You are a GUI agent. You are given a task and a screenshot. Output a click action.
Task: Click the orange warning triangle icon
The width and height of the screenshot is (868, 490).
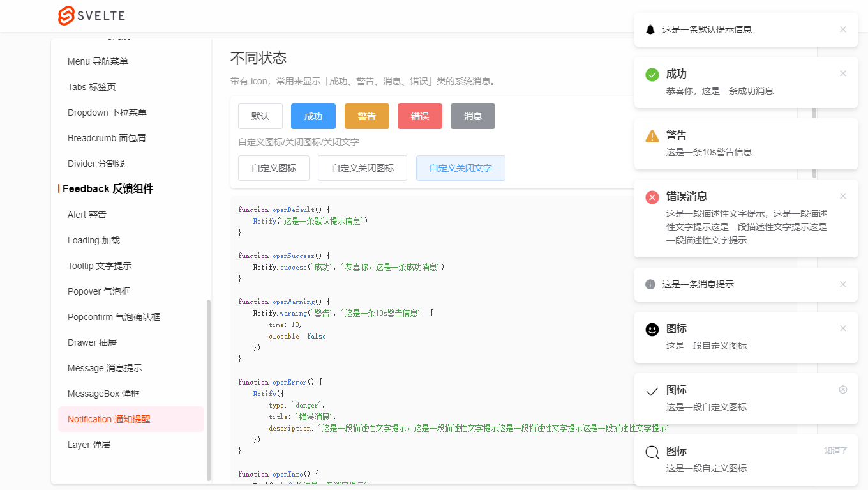click(652, 136)
